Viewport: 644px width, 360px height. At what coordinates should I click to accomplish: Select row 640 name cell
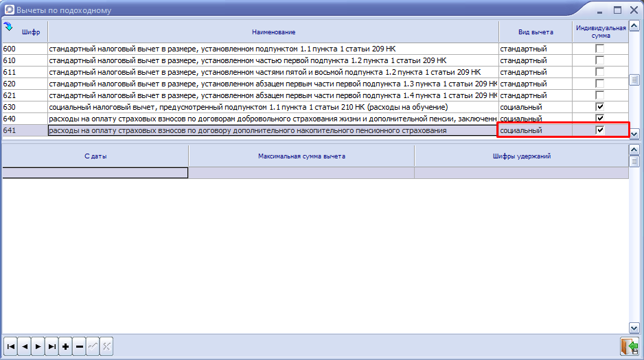point(273,119)
